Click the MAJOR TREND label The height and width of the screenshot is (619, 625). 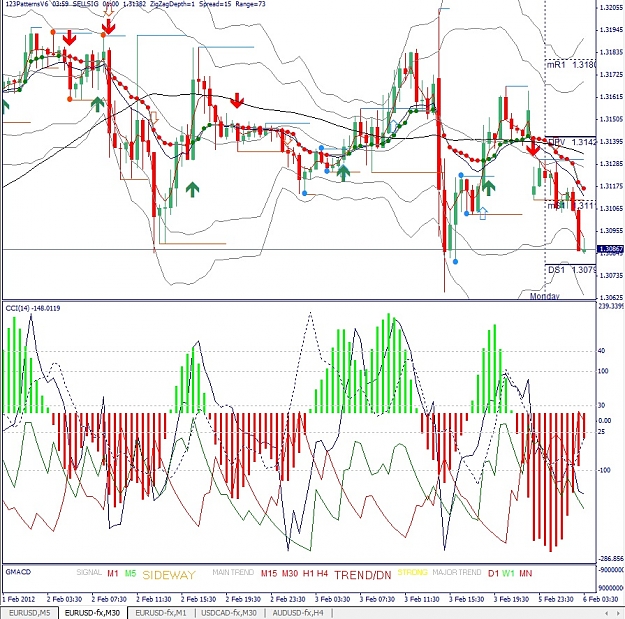point(457,572)
